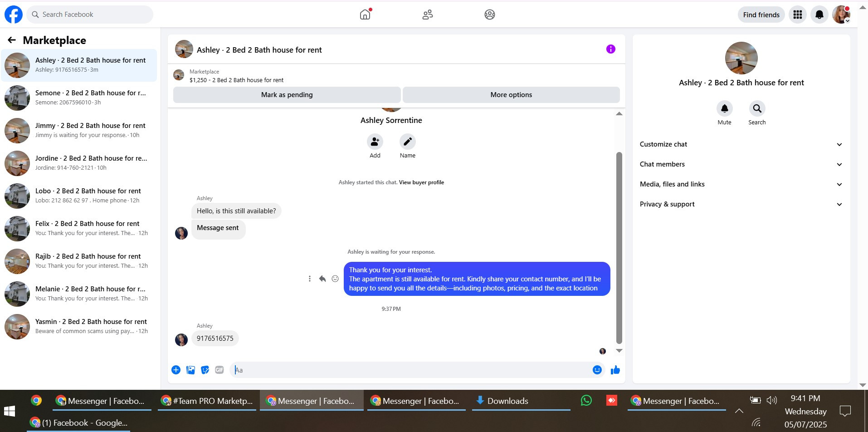The height and width of the screenshot is (432, 868).
Task: Open emoji picker in message box
Action: (x=597, y=370)
